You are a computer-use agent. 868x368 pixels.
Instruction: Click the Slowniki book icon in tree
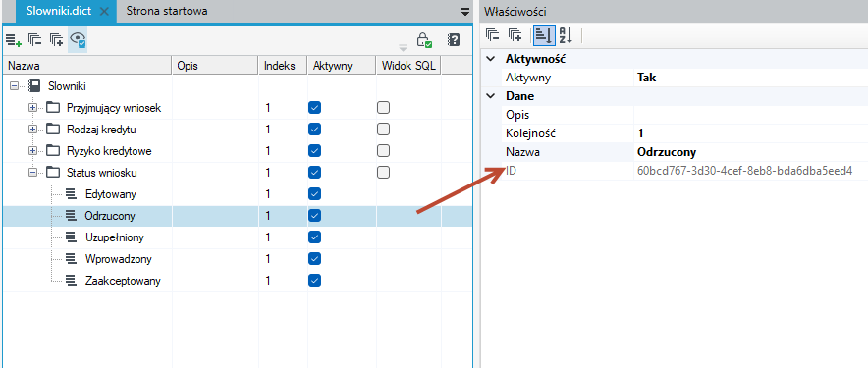pyautogui.click(x=34, y=86)
